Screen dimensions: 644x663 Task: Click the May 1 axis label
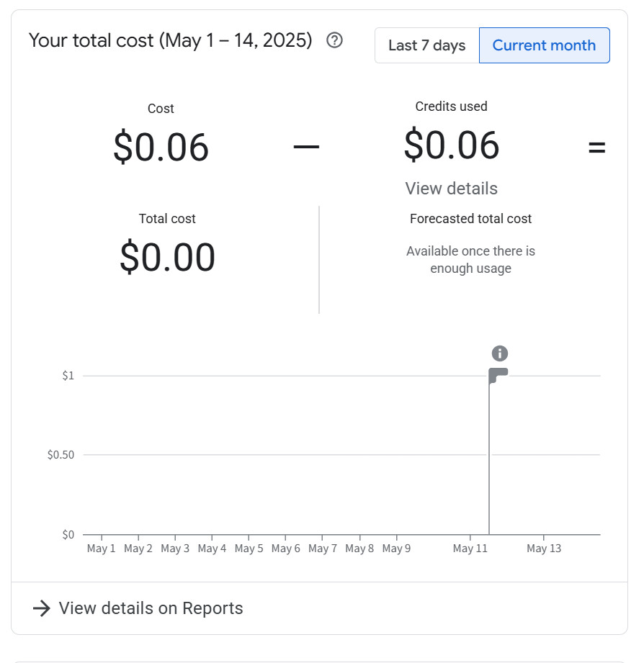102,549
